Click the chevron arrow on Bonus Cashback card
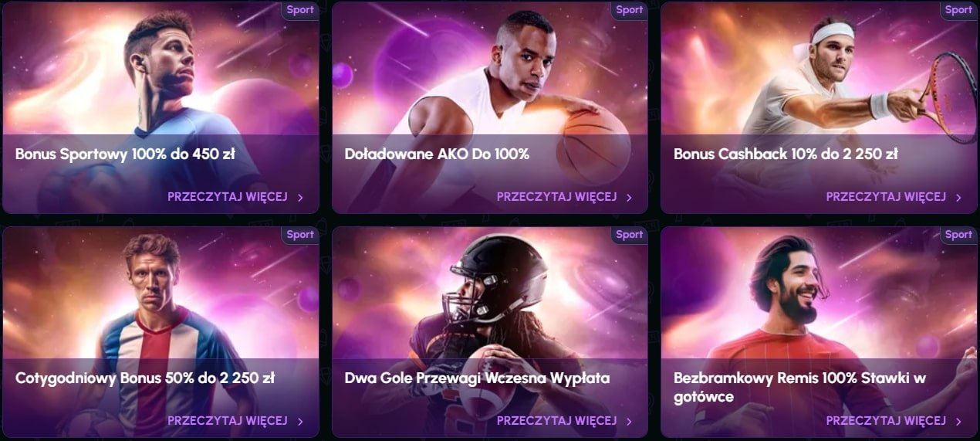 pyautogui.click(x=958, y=198)
